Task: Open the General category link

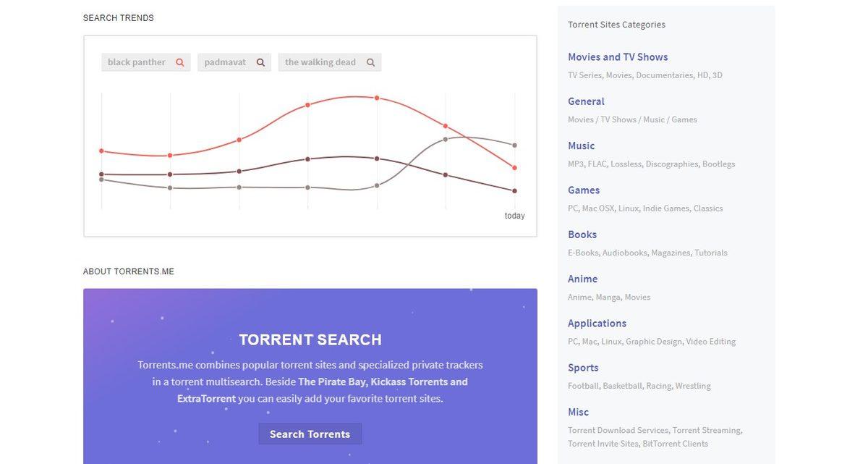Action: point(586,101)
